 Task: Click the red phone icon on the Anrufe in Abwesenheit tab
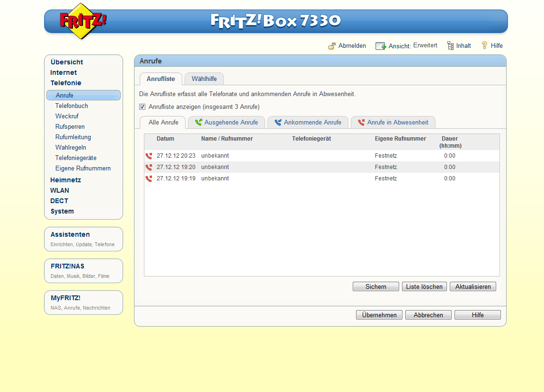(x=361, y=122)
